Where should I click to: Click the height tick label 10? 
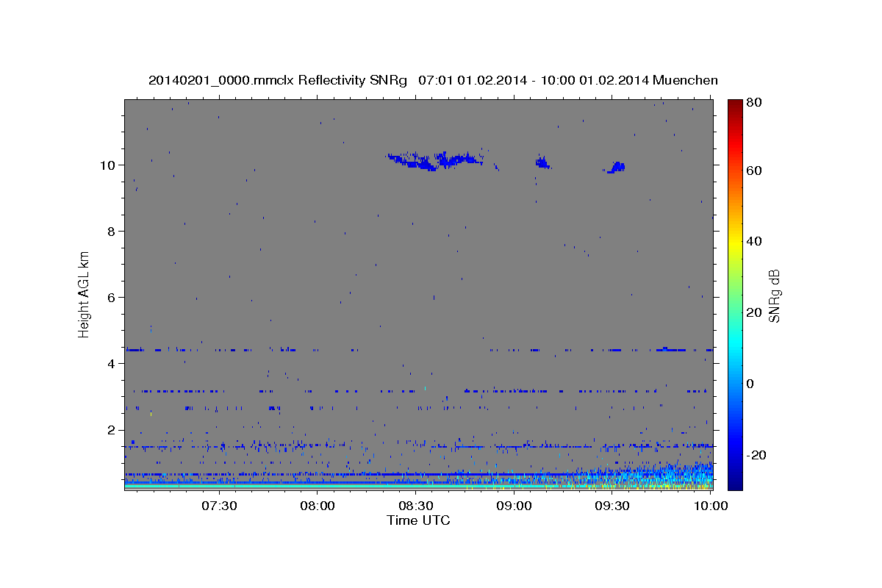110,165
